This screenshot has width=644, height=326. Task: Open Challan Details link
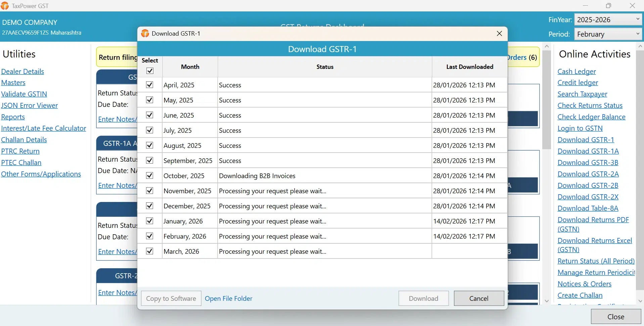(x=24, y=140)
